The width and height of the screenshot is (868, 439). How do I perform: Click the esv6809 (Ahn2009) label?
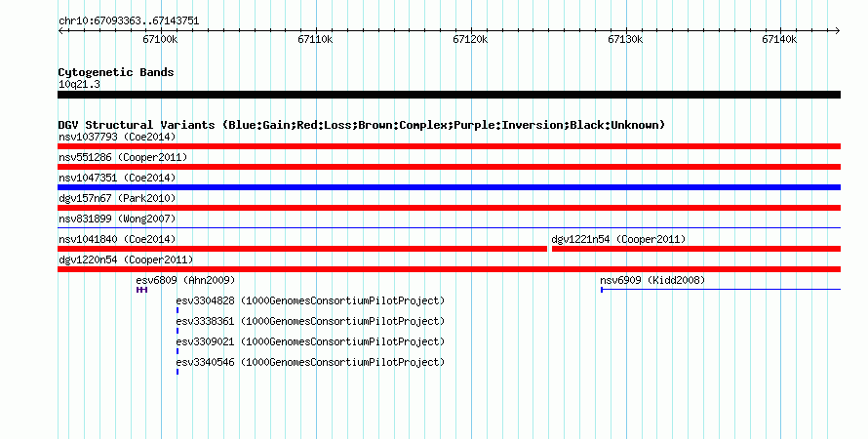pos(185,280)
